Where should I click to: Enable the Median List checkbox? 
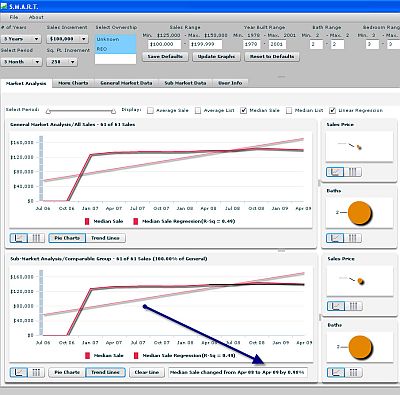coord(289,110)
